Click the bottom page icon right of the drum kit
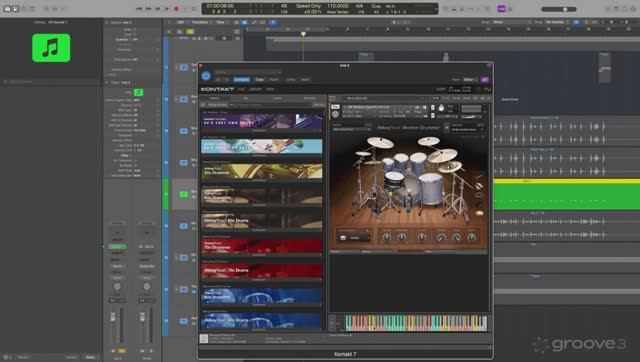Viewport: 640px width, 362px height. (479, 213)
